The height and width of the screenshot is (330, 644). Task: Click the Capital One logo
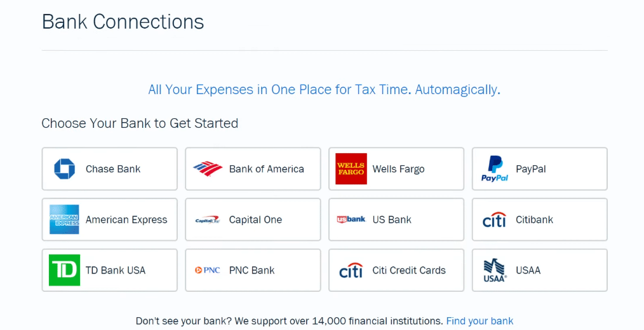coord(208,220)
